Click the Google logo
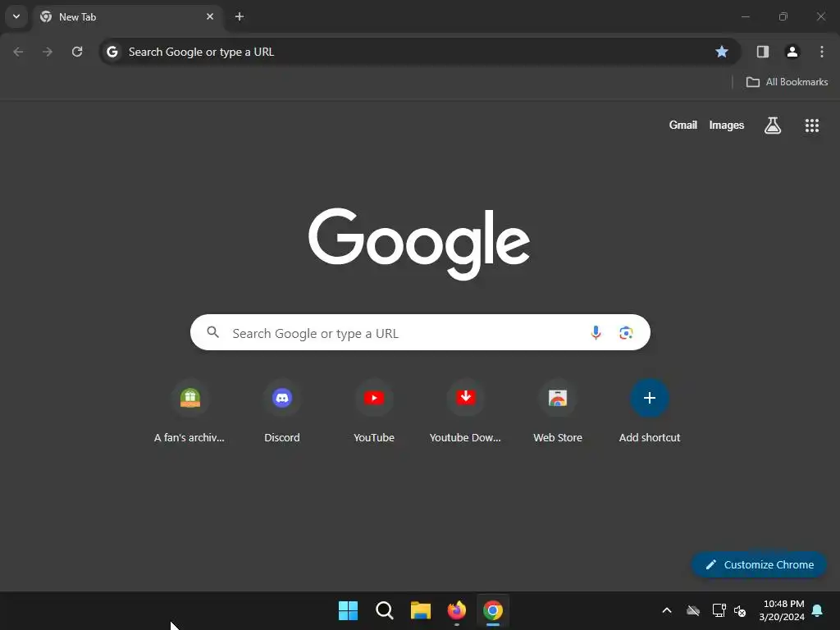 [419, 244]
